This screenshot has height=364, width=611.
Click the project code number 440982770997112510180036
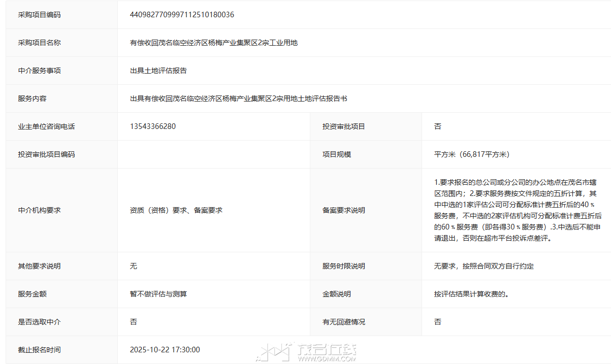182,15
